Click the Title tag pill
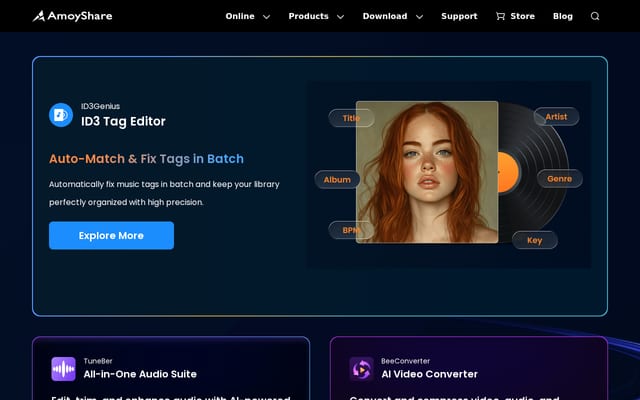640x400 pixels. (351, 118)
